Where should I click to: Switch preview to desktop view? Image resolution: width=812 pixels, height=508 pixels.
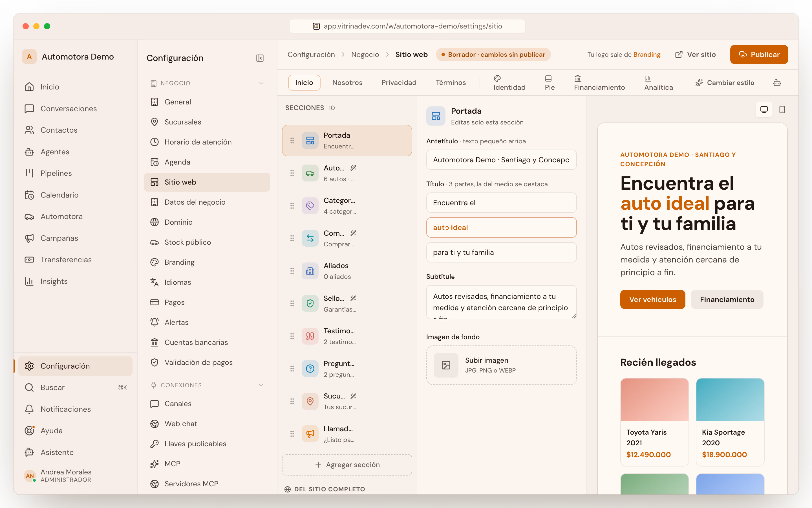tap(764, 110)
